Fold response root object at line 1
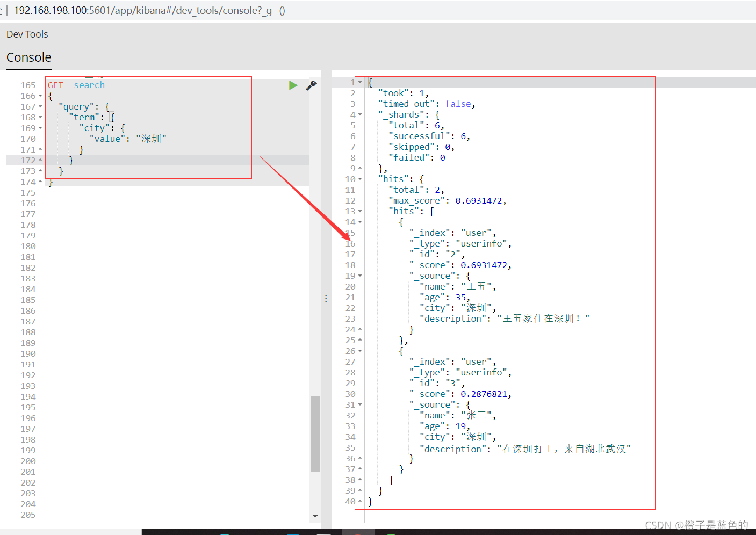Image resolution: width=756 pixels, height=535 pixels. point(360,82)
